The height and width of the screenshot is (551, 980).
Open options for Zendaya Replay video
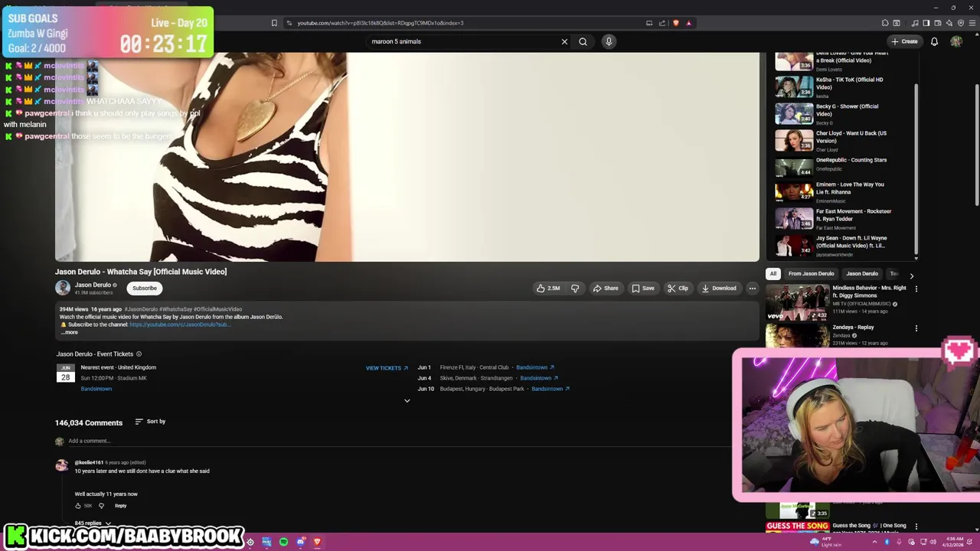point(916,328)
